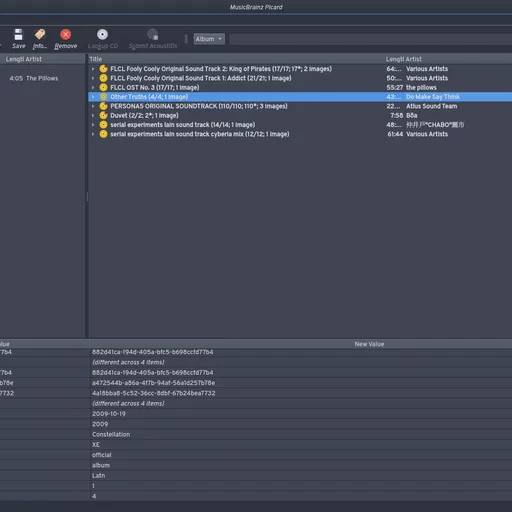Click metadata value 'official'
The image size is (512, 512).
point(102,455)
